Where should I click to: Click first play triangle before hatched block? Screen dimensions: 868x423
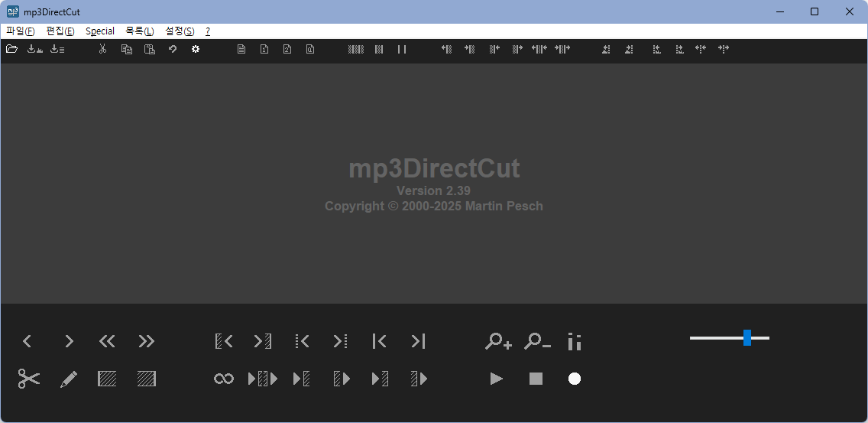coord(301,379)
